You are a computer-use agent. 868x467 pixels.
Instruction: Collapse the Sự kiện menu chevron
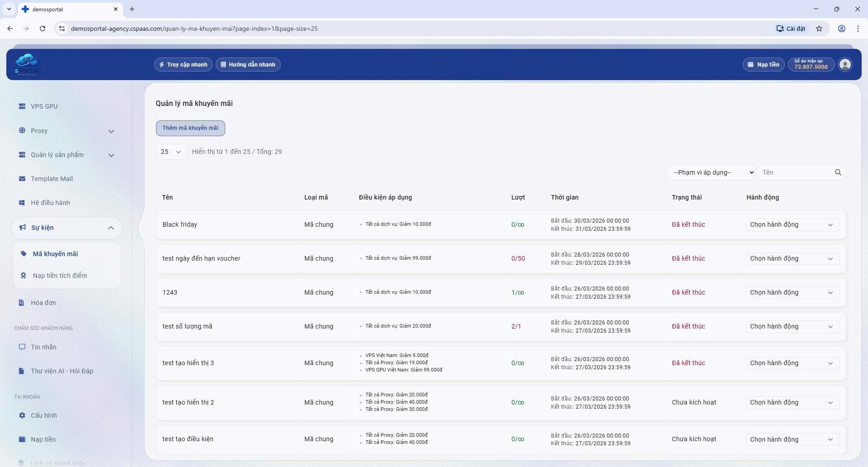(111, 228)
